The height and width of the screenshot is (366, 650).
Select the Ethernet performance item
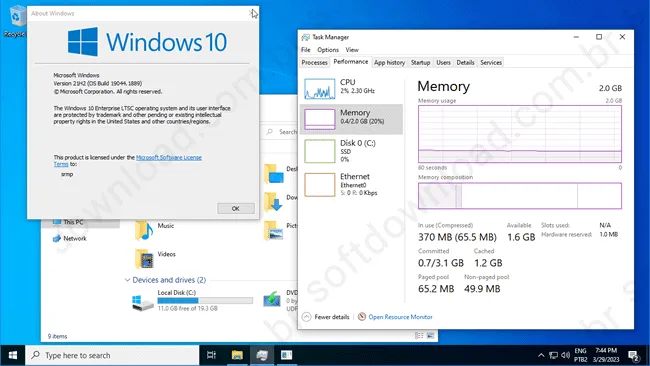click(351, 184)
